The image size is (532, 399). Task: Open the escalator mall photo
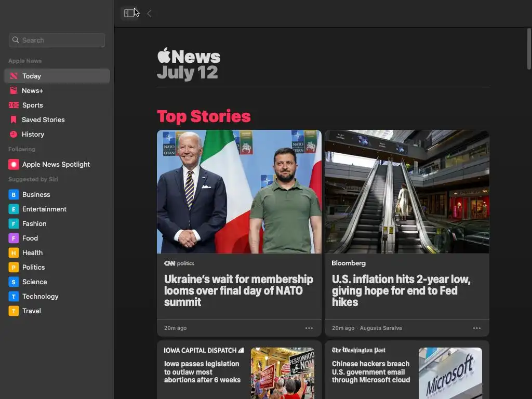click(x=407, y=192)
